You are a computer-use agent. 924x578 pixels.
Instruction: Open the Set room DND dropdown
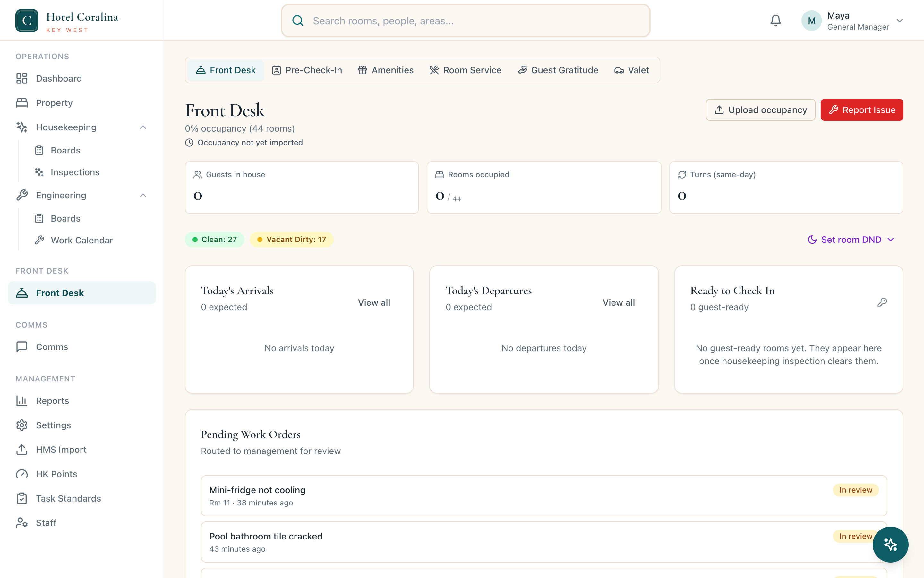[851, 240]
